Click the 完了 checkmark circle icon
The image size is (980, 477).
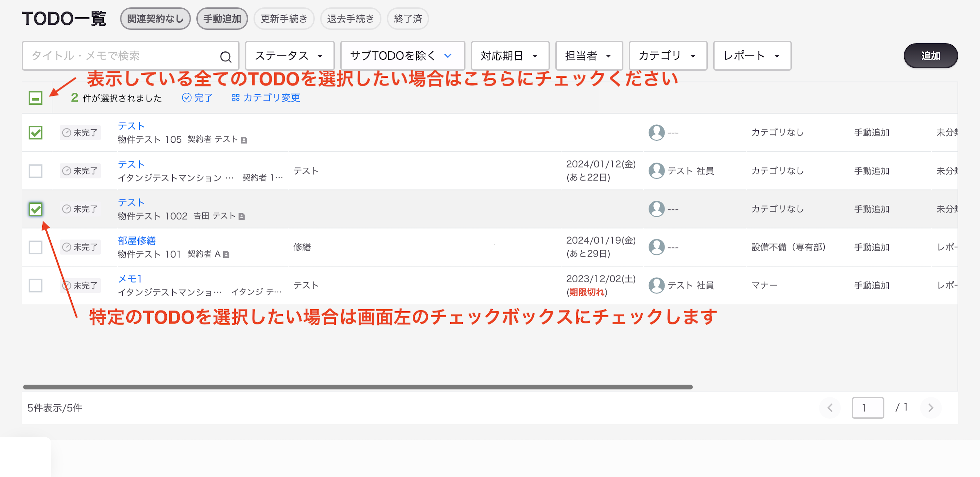[x=186, y=98]
